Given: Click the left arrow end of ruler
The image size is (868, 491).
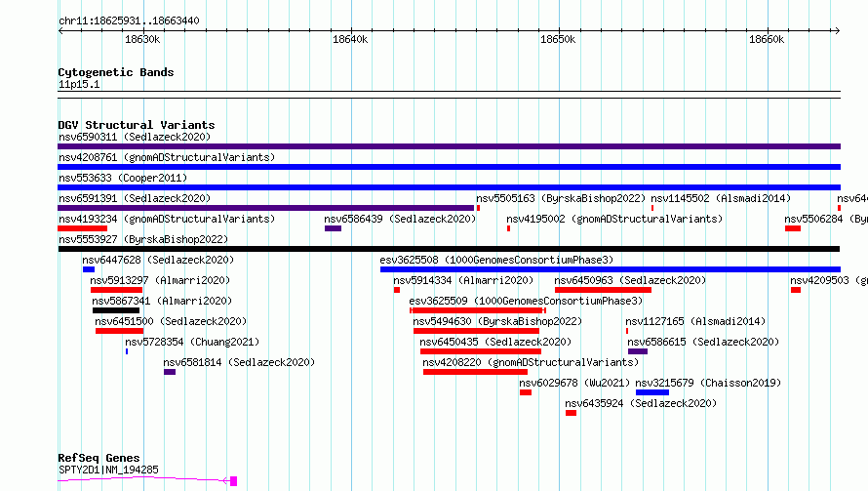Looking at the screenshot, I should click(61, 31).
